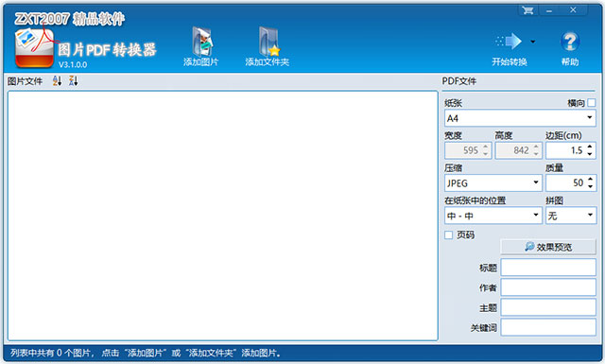Increase the 边距(cm) margin value
Viewport: 605px width, 364px height.
click(x=590, y=147)
